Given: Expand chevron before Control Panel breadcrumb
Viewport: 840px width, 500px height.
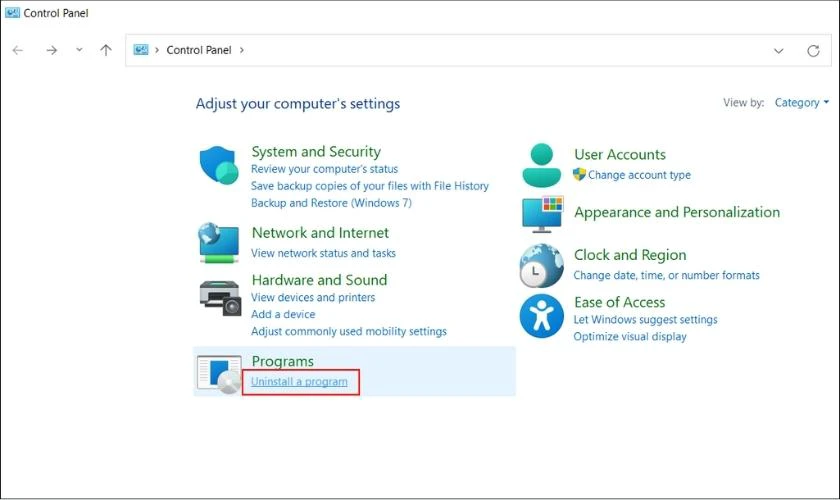Looking at the screenshot, I should [157, 50].
